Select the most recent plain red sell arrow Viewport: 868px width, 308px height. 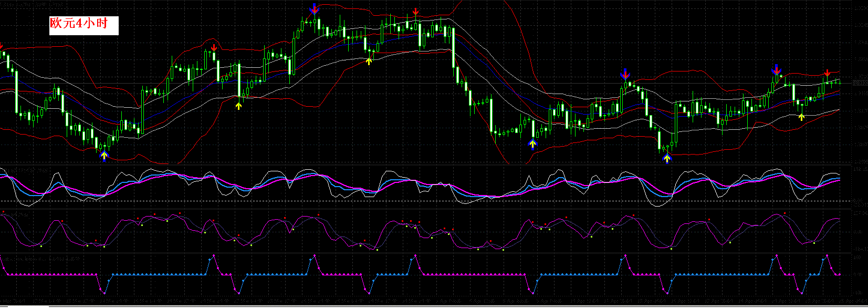point(827,73)
